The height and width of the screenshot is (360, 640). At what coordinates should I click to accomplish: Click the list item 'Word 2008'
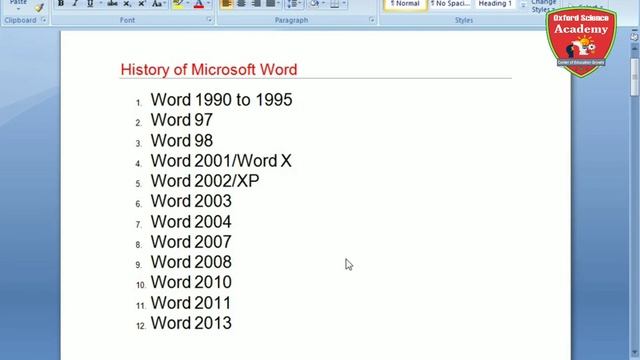[191, 262]
